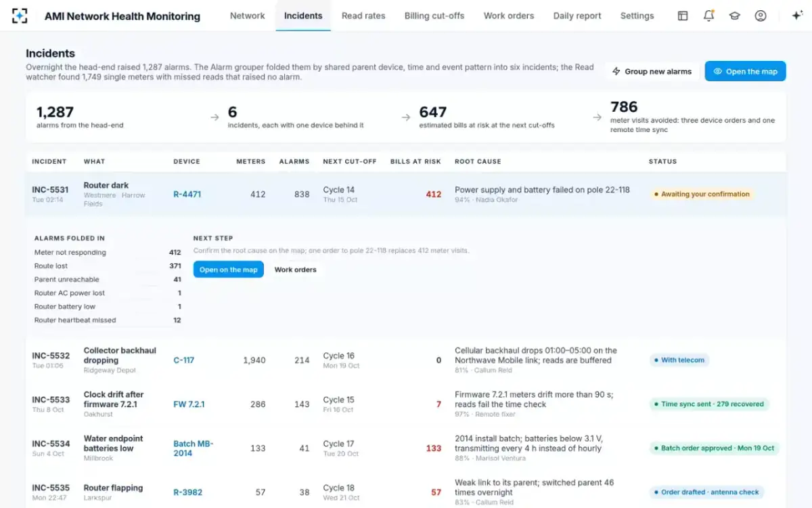Viewport: 812px width, 508px height.
Task: Open device link C-117
Action: (x=183, y=360)
